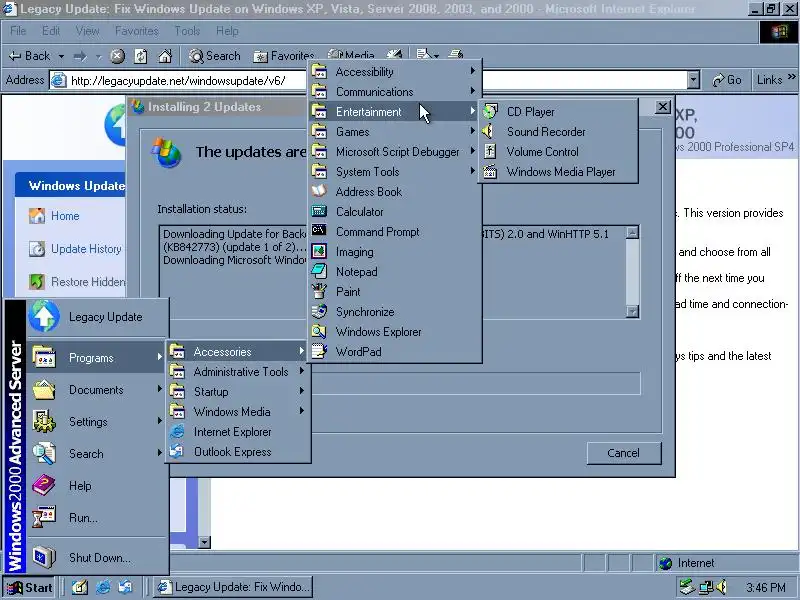Select Settings in Start menu
800x600 pixels.
pos(97,422)
